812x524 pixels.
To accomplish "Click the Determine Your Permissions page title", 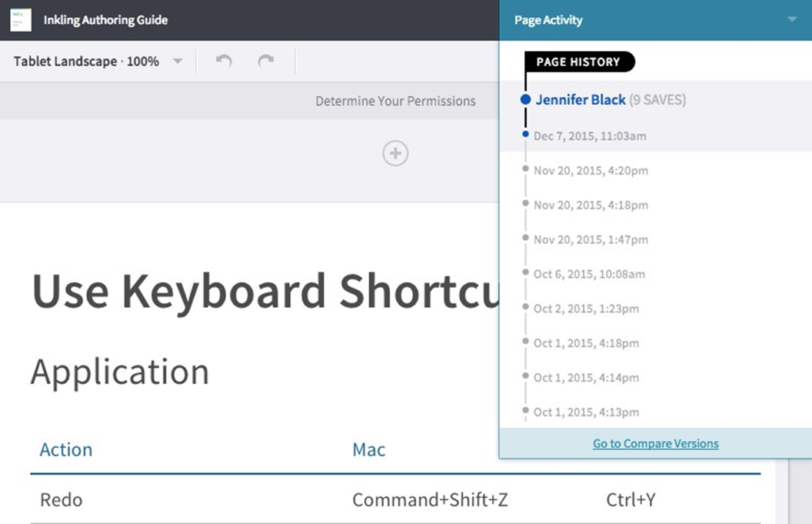I will tap(395, 101).
